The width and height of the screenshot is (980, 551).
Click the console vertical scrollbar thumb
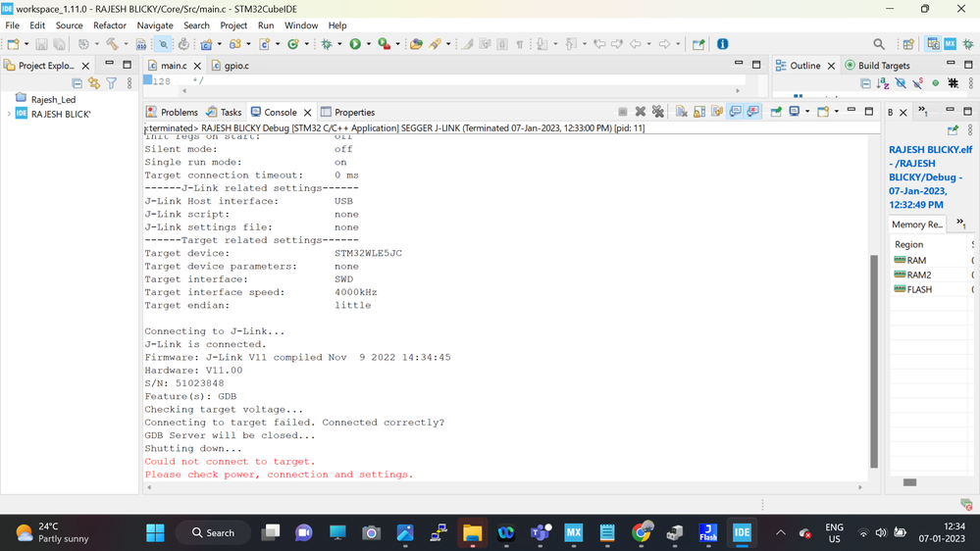click(x=874, y=361)
